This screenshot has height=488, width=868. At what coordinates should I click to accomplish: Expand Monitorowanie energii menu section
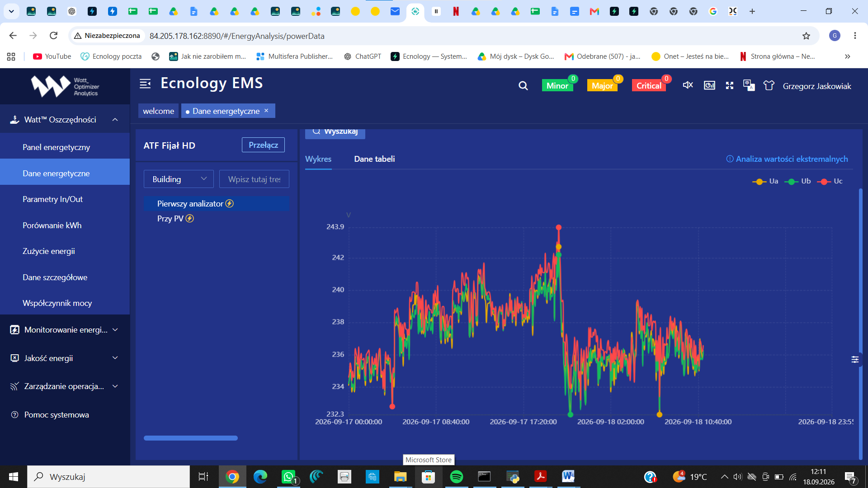pos(65,330)
